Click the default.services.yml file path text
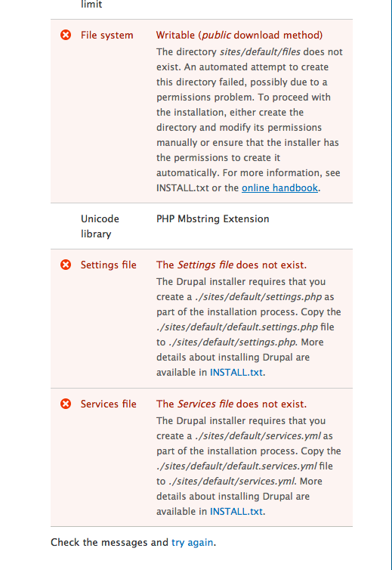This screenshot has height=570, width=392. [x=236, y=466]
